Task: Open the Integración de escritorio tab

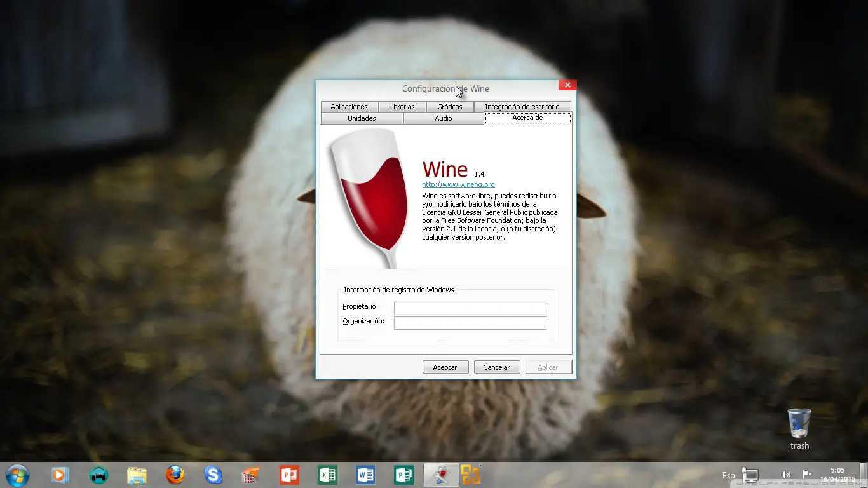Action: [522, 107]
